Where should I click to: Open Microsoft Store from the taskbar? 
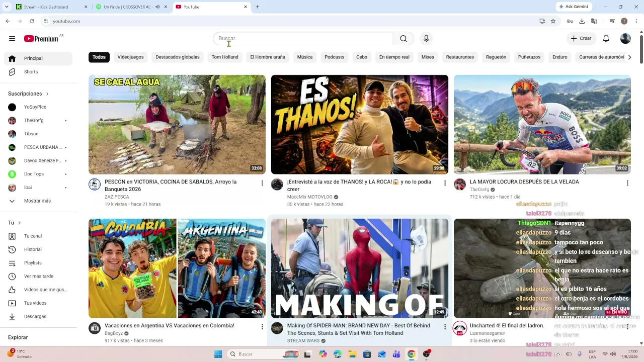pyautogui.click(x=367, y=354)
